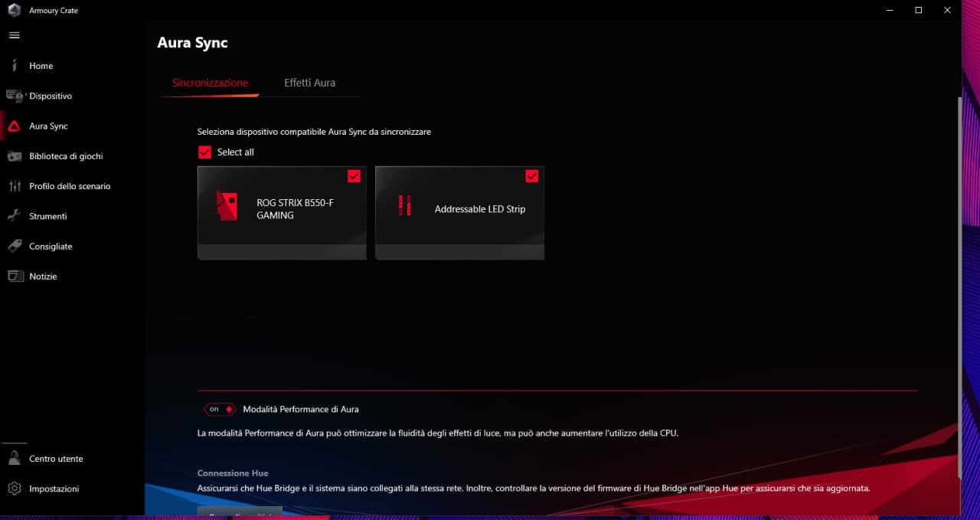The image size is (980, 520).
Task: Select the ROG STRIX B550-F GAMING device card
Action: (282, 213)
